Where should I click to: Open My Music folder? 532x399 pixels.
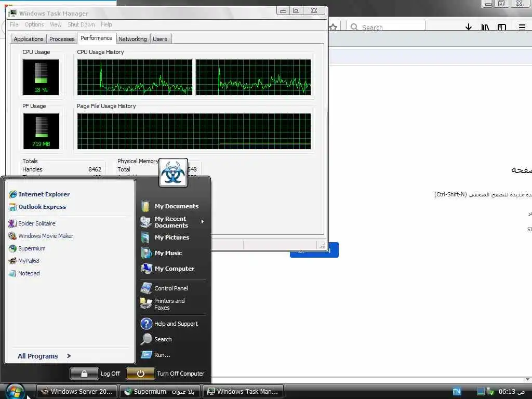(162, 253)
